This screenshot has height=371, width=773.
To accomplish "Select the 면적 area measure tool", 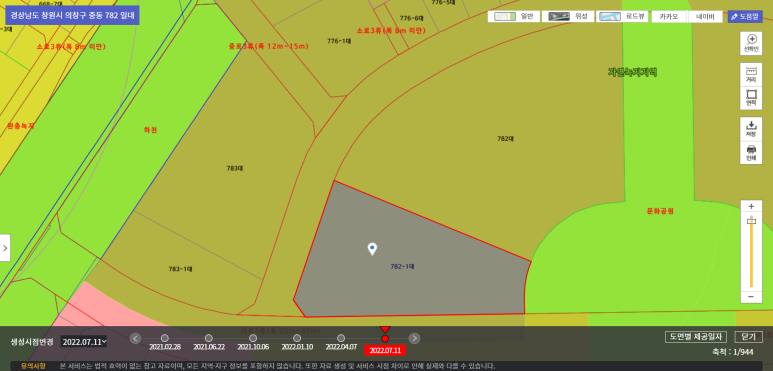I will click(x=751, y=98).
